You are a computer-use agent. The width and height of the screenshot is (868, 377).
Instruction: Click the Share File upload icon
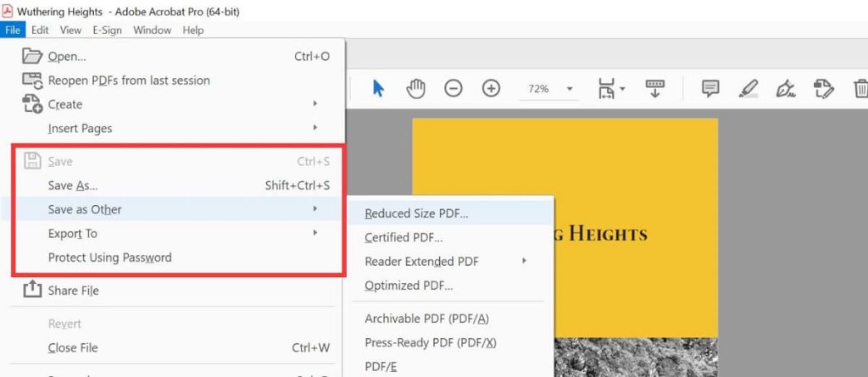click(33, 289)
